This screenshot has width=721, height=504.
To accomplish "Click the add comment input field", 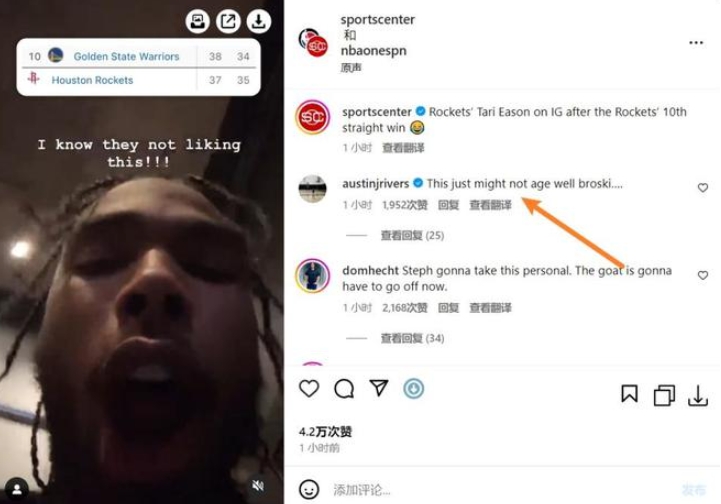I will (501, 490).
